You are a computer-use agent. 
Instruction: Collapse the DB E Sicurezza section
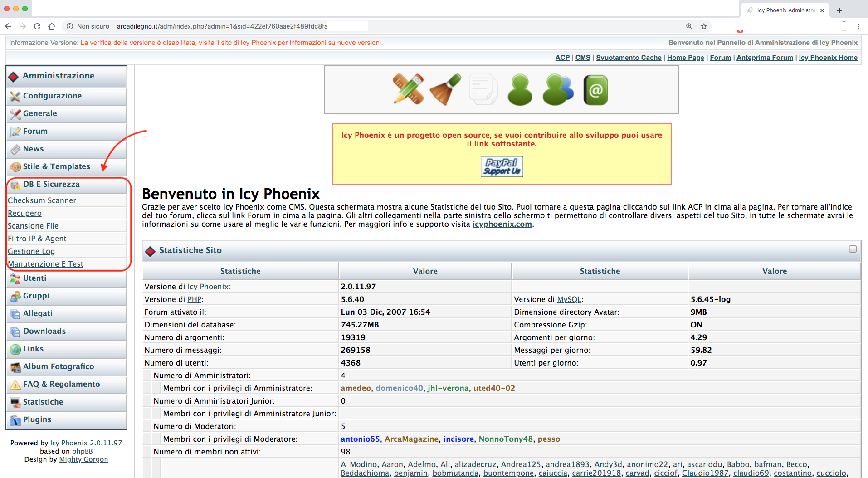click(51, 184)
